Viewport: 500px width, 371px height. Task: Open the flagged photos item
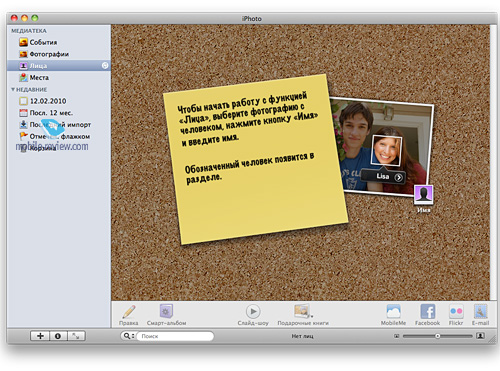click(55, 136)
